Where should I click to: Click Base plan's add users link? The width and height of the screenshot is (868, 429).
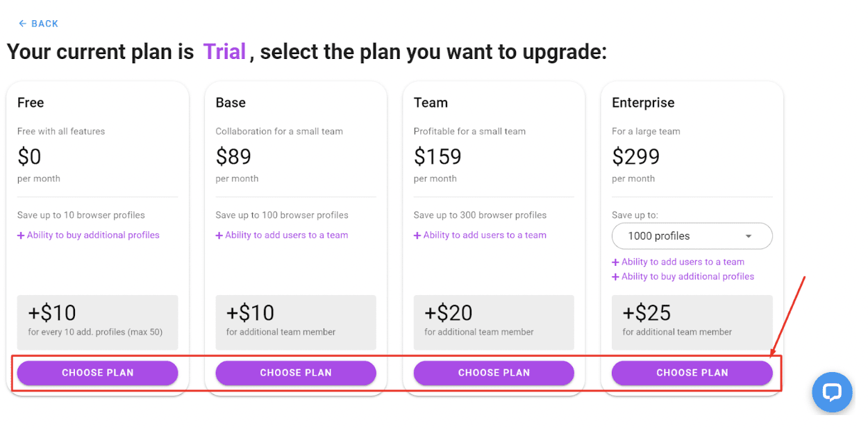click(286, 235)
